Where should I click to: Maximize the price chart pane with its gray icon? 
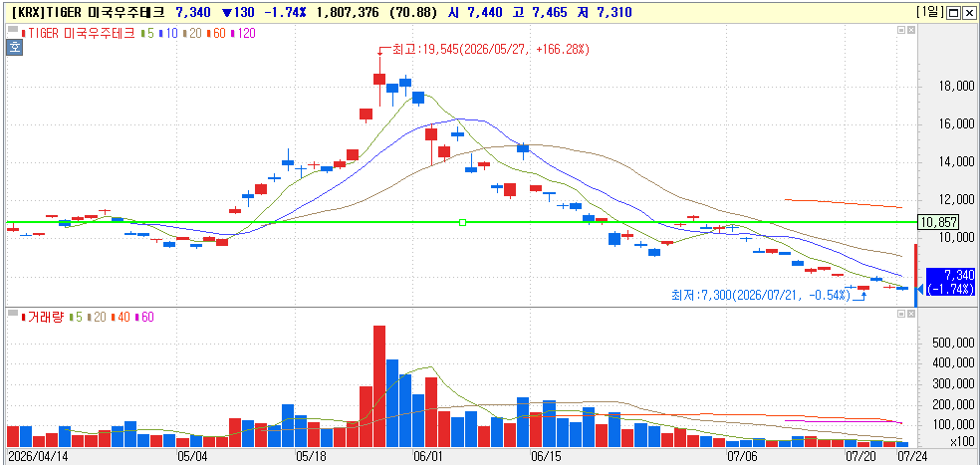(x=901, y=30)
